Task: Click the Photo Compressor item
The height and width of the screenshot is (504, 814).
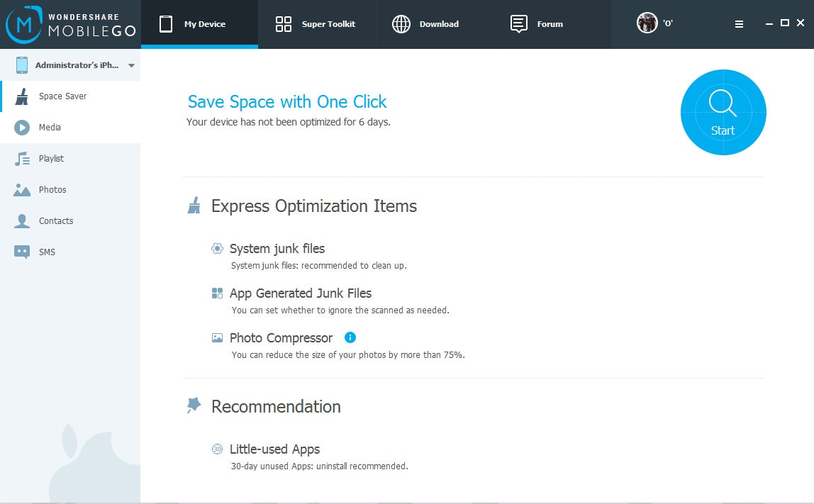Action: tap(281, 338)
